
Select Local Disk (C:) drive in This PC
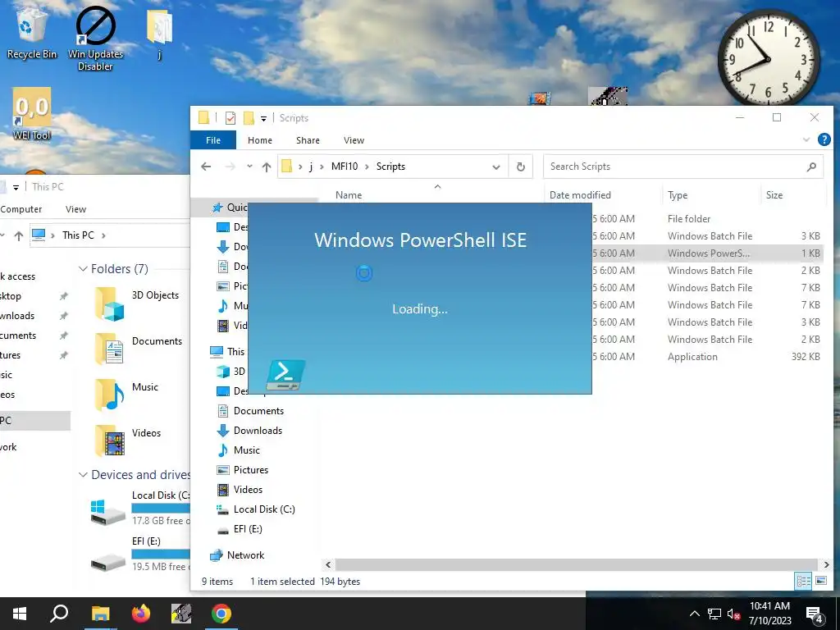[x=140, y=508]
